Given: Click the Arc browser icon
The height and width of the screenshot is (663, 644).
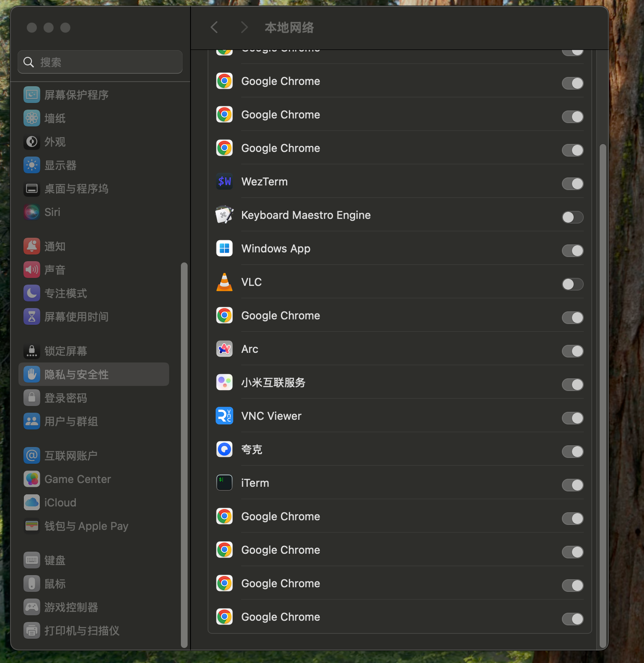Looking at the screenshot, I should pos(224,349).
